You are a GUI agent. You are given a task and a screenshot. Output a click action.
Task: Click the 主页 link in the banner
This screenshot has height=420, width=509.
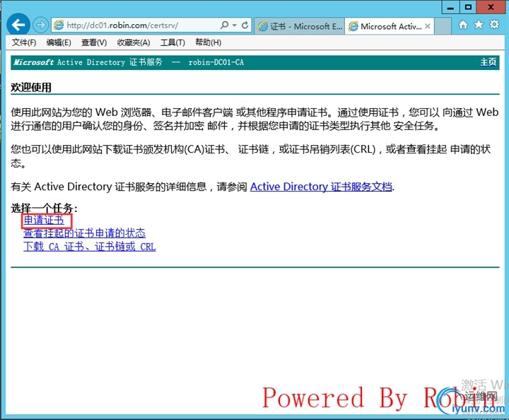click(488, 62)
